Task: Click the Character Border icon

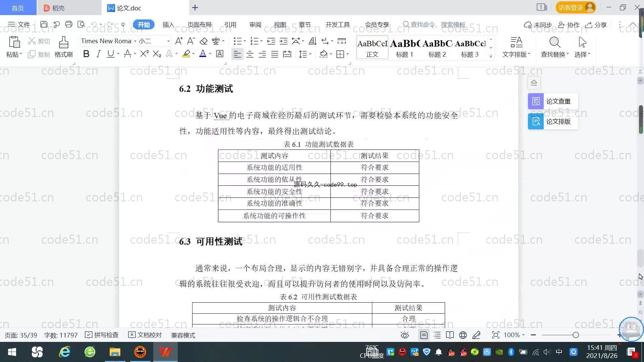Action: (x=220, y=54)
